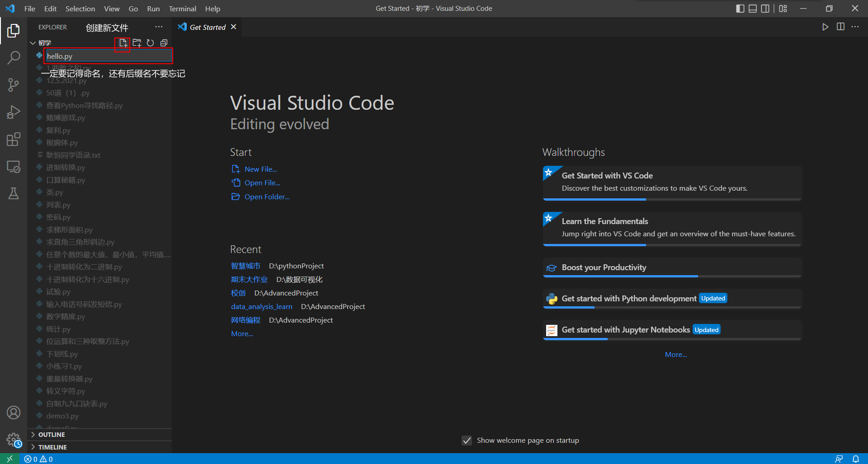
Task: Expand the OUTLINE section
Action: tap(99, 435)
